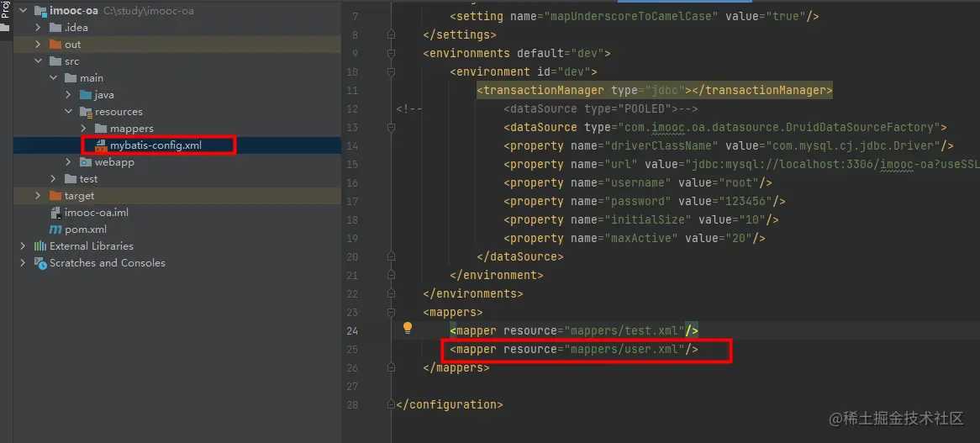
Task: Click the Scratches and Consoles icon
Action: (40, 263)
